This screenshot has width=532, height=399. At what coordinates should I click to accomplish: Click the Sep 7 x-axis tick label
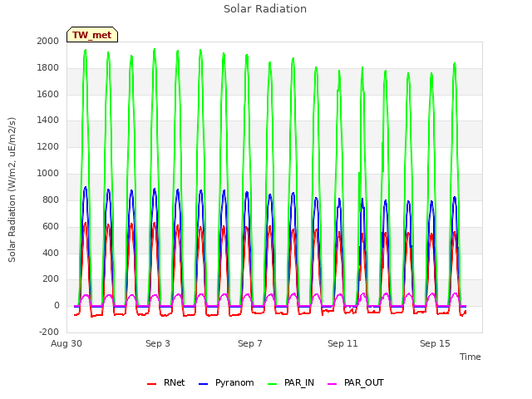click(x=250, y=343)
